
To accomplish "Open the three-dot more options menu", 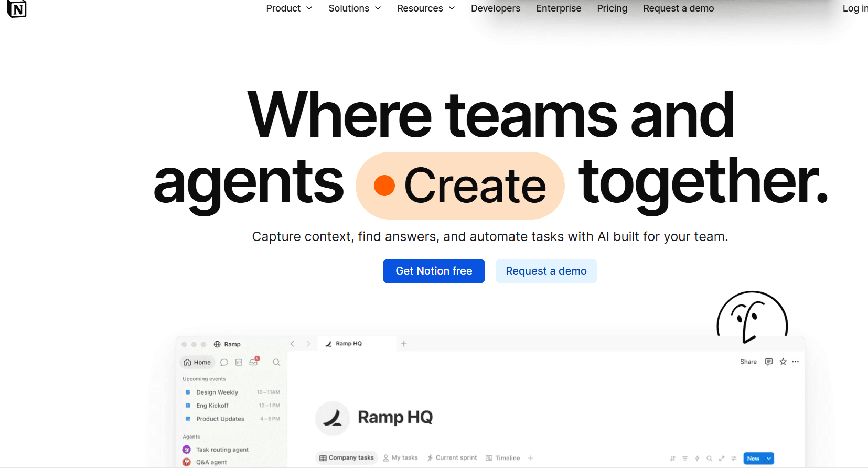I will point(796,362).
